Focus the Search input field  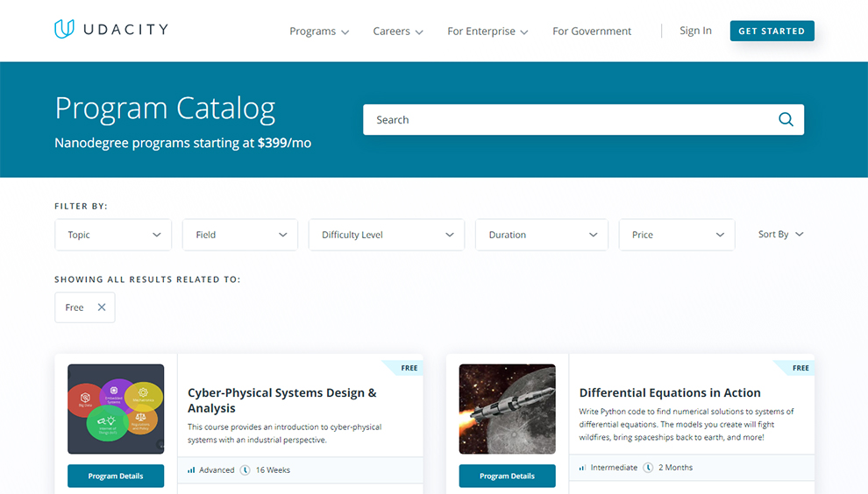tap(583, 119)
